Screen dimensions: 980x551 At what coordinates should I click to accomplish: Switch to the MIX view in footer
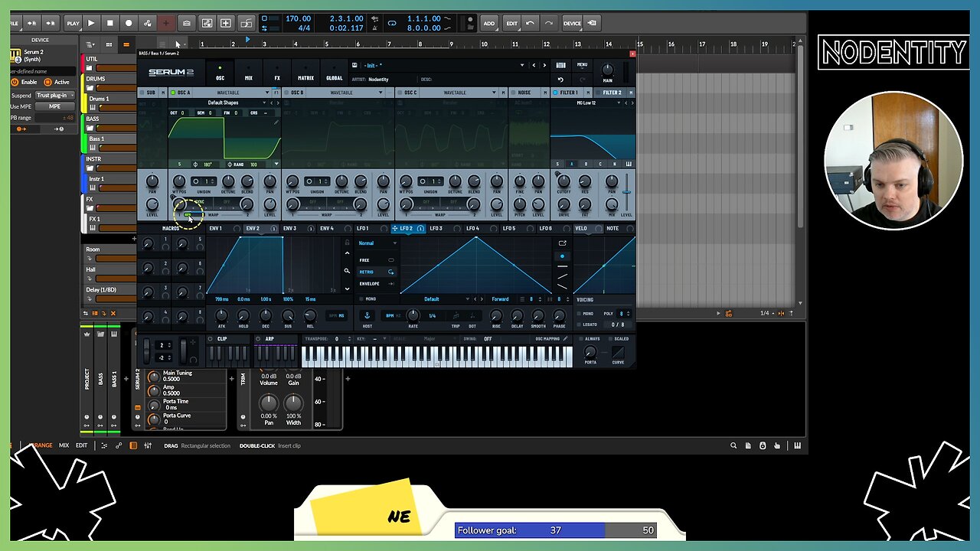click(64, 445)
